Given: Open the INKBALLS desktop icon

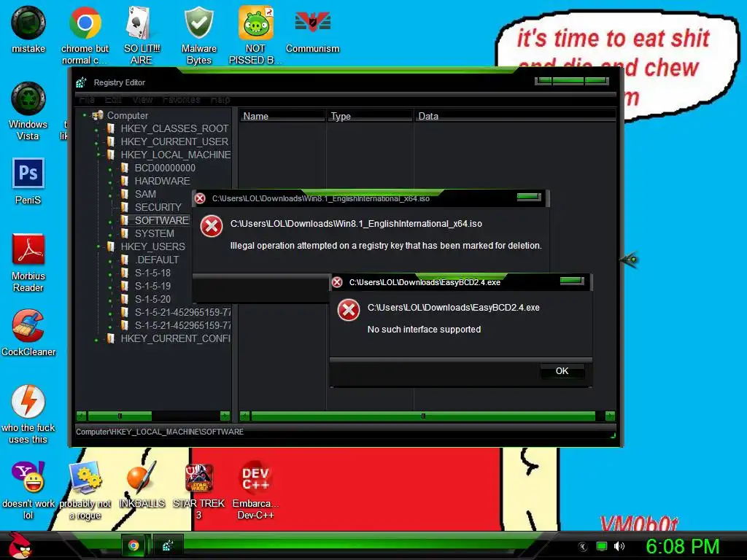Looking at the screenshot, I should [x=142, y=484].
